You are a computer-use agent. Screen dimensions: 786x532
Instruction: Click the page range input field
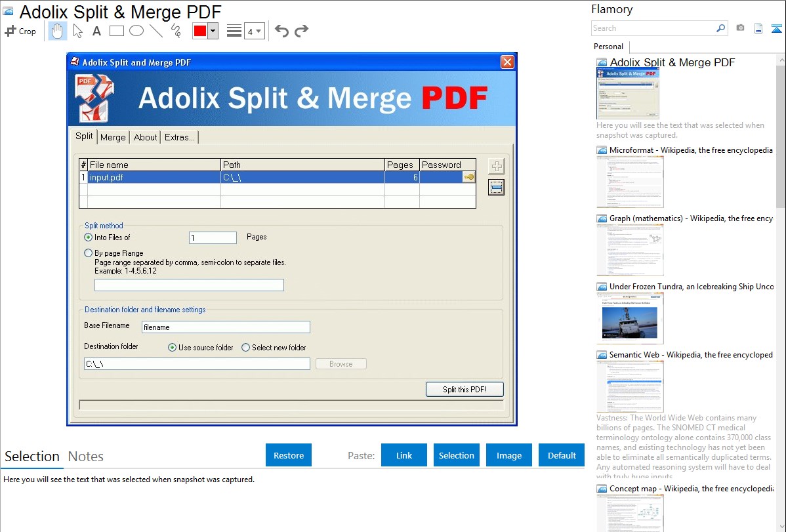(x=189, y=285)
